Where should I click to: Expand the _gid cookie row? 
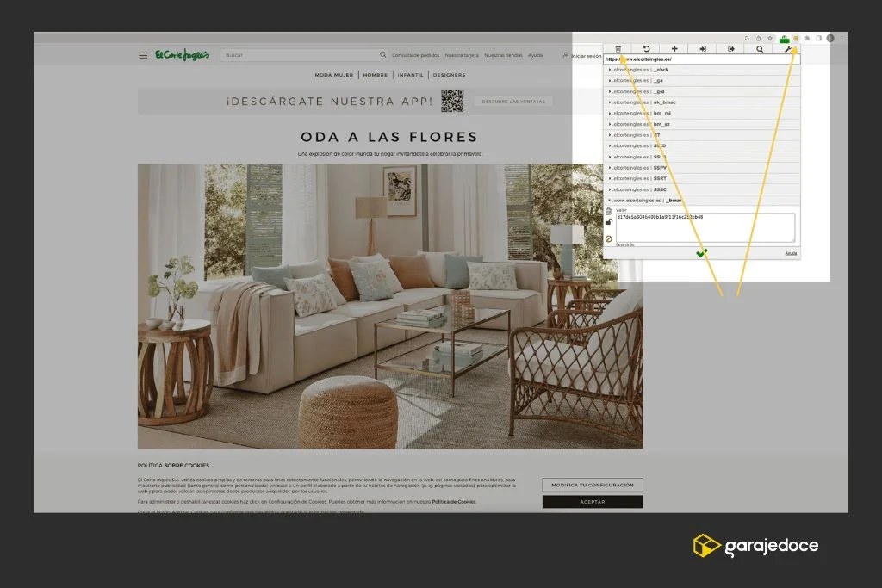[702, 91]
